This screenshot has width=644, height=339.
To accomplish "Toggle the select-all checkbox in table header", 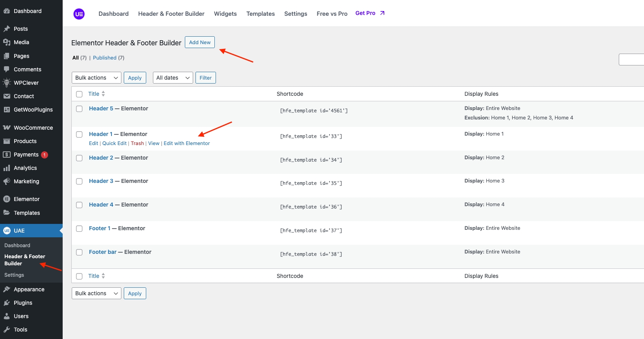I will [x=79, y=94].
